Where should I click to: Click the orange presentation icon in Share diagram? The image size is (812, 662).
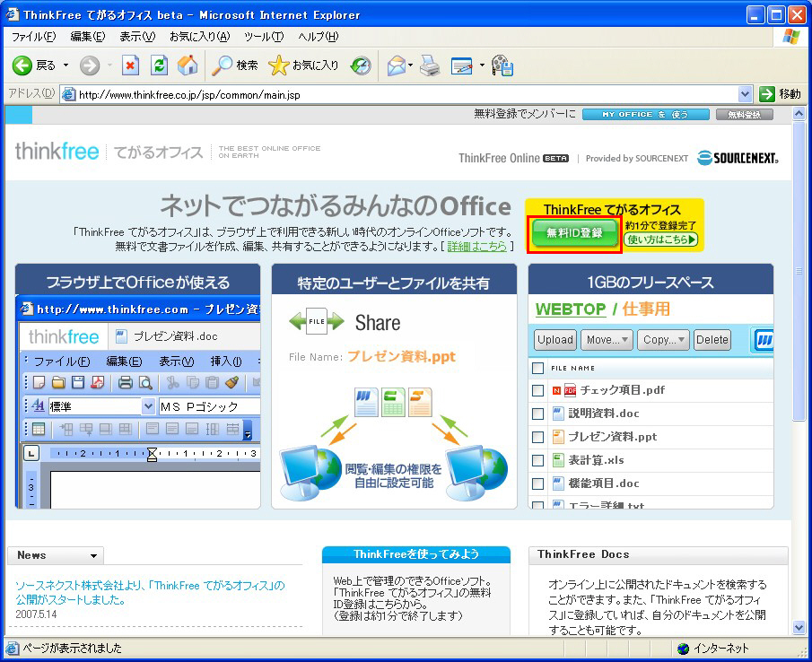tap(420, 402)
